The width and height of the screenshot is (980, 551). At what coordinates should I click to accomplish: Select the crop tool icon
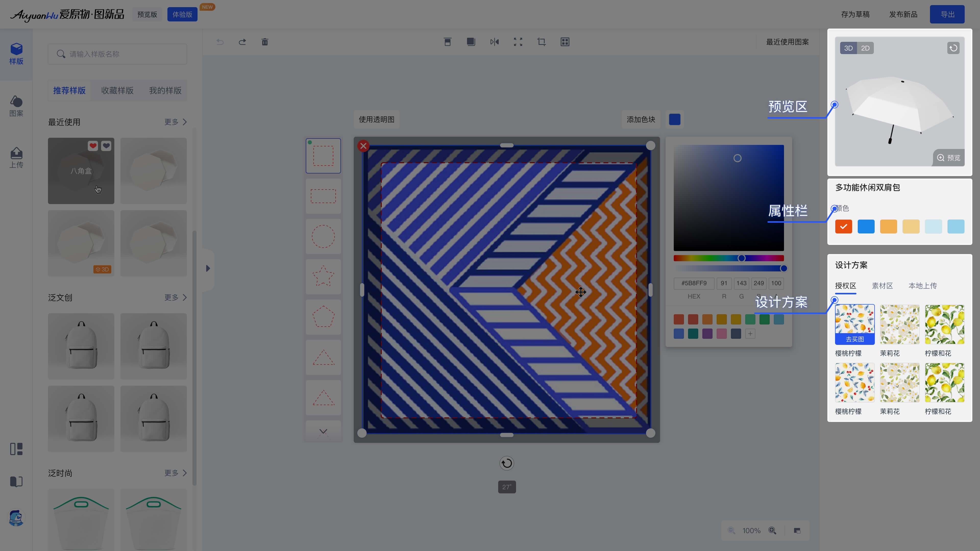coord(541,42)
